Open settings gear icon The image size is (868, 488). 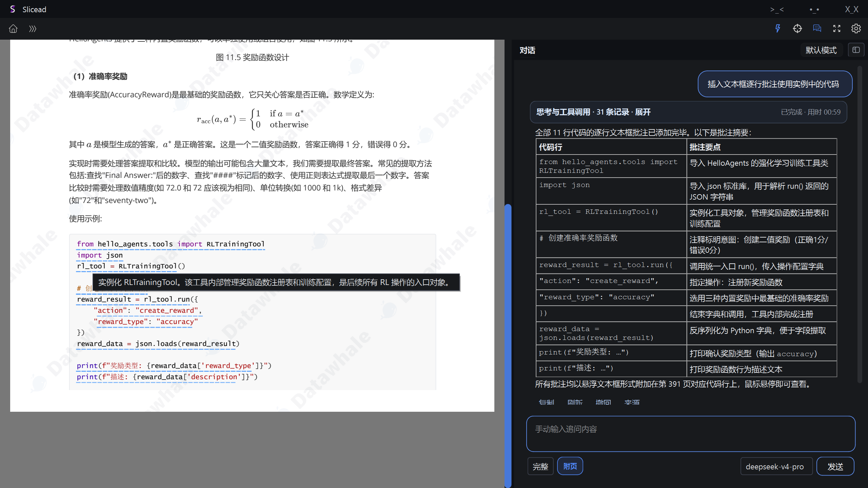click(x=856, y=28)
